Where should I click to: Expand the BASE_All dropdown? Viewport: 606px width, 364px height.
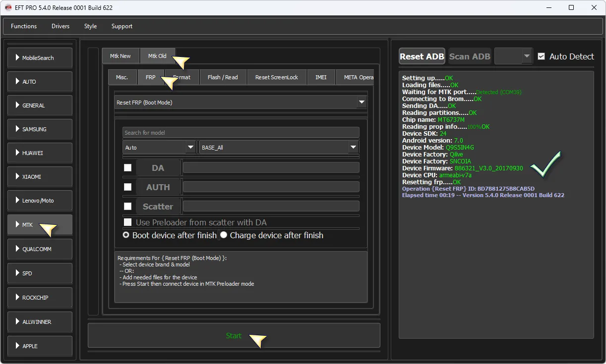278,148
